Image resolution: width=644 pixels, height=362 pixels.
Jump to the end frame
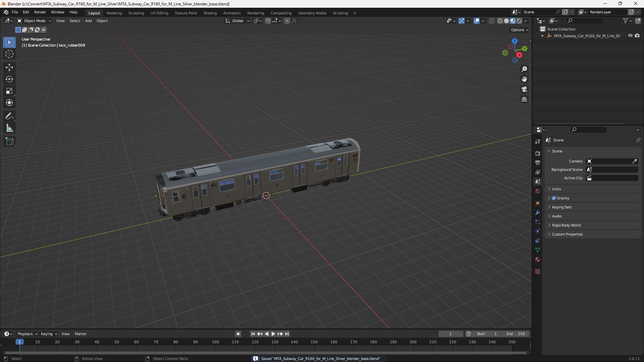287,334
